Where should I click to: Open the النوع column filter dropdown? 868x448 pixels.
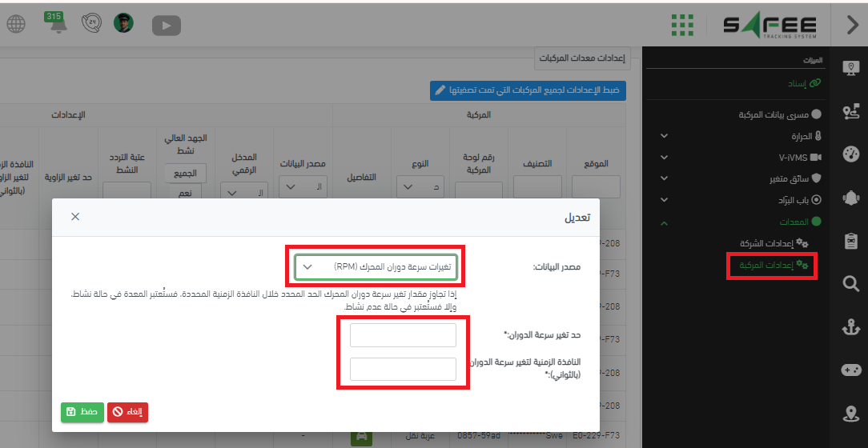coord(420,187)
